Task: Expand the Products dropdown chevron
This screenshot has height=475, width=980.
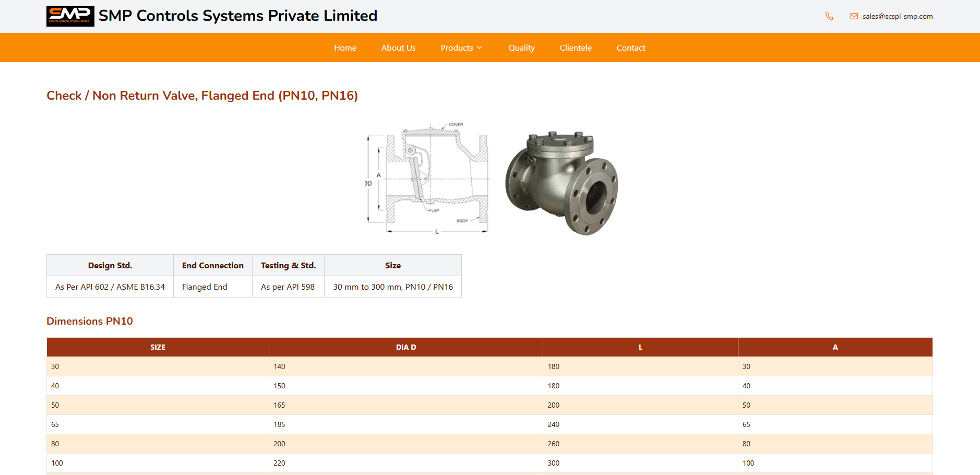Action: (x=480, y=48)
